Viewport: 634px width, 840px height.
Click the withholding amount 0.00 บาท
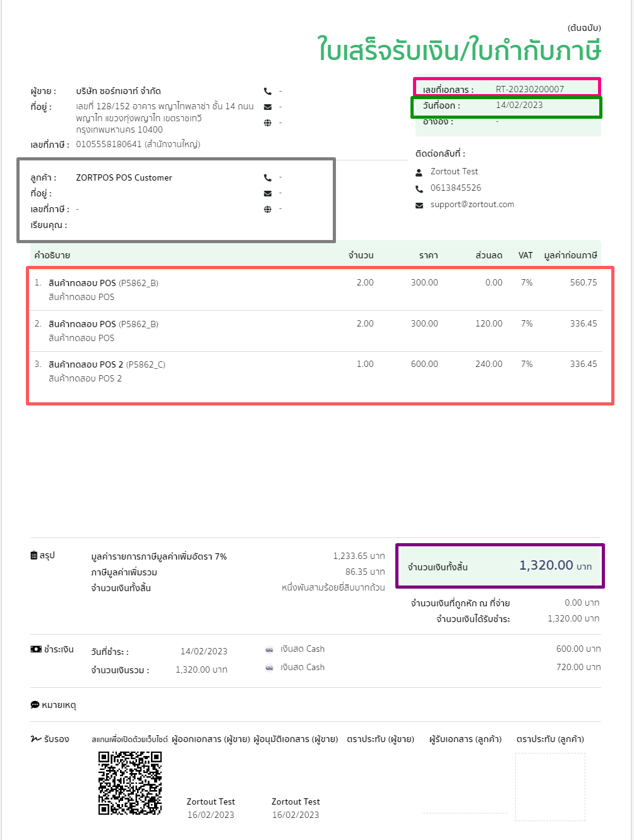582,603
